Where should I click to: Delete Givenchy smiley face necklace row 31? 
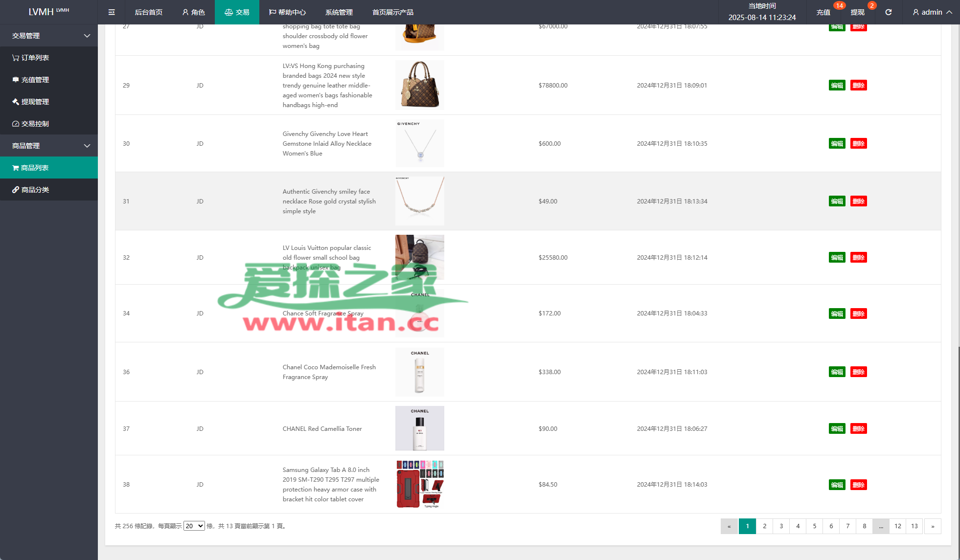859,202
